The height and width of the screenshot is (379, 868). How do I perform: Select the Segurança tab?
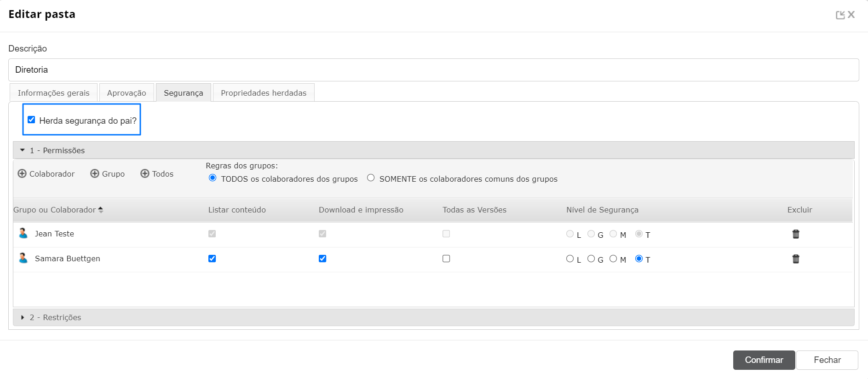pyautogui.click(x=184, y=92)
